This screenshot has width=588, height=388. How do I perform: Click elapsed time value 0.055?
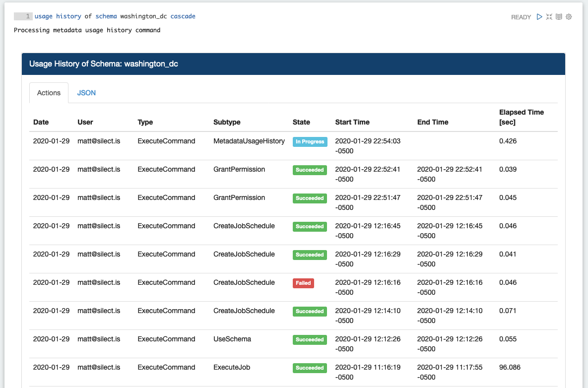click(x=508, y=339)
